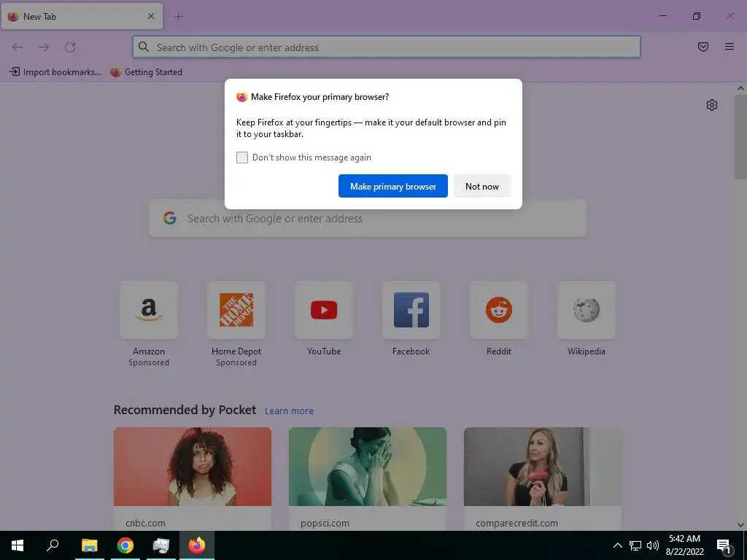Click the page scrollbar down arrow

pos(740,525)
